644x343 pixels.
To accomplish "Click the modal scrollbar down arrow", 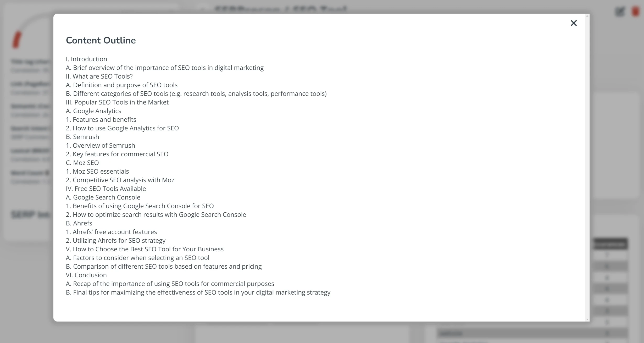I will 587,319.
